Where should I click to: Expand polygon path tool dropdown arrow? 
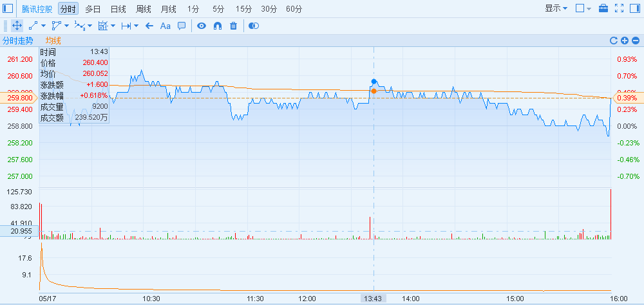(x=66, y=26)
